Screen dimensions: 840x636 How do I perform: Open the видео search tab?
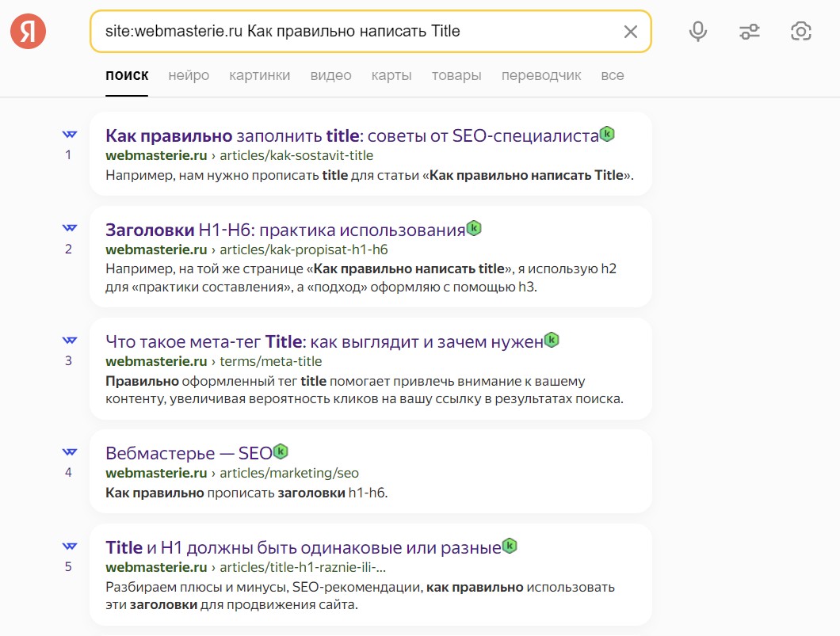point(330,76)
